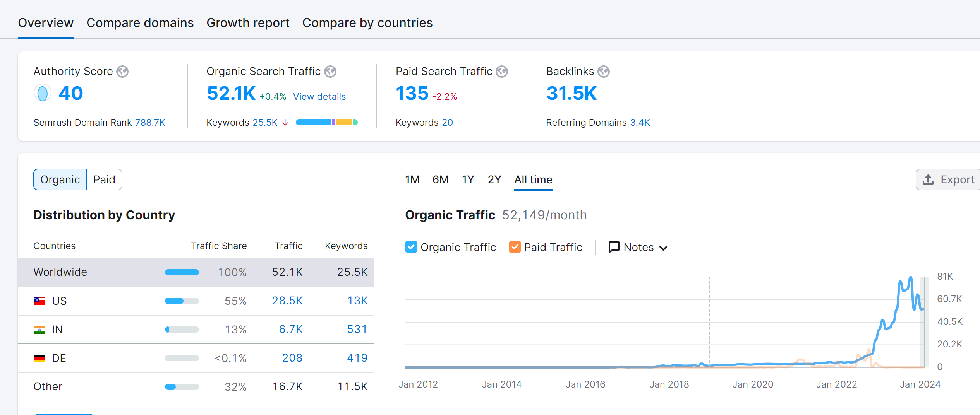Open the Referring Domains 3.4K link
Viewport: 980px width, 415px height.
[x=640, y=123]
